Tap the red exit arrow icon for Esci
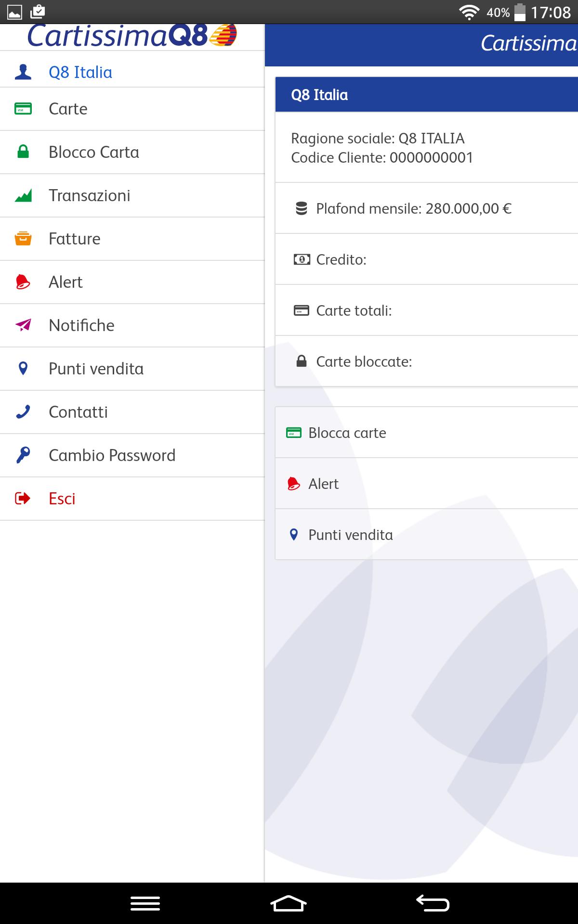Viewport: 578px width, 924px height. pos(23,499)
